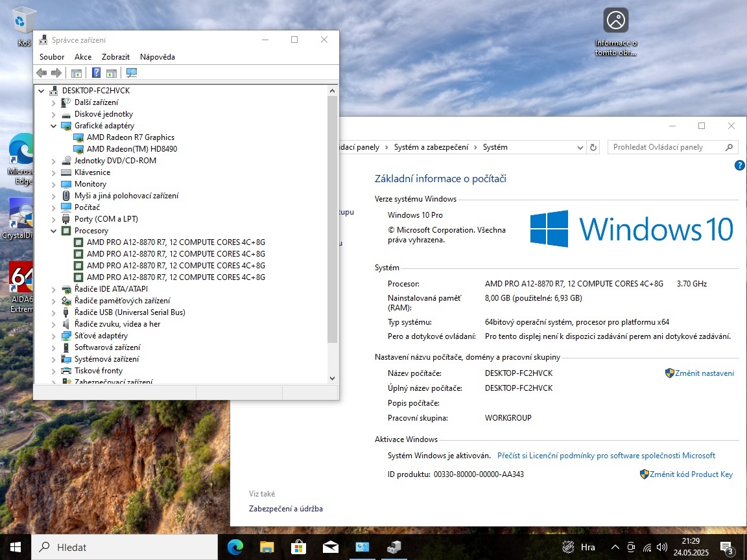The width and height of the screenshot is (747, 560).
Task: Click the action pane toolbar icon
Action: 112,73
